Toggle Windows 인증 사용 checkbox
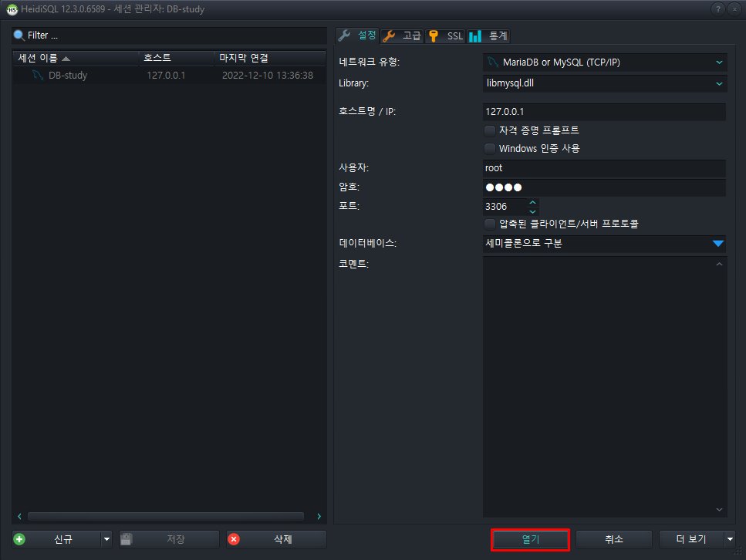746x560 pixels. click(490, 148)
